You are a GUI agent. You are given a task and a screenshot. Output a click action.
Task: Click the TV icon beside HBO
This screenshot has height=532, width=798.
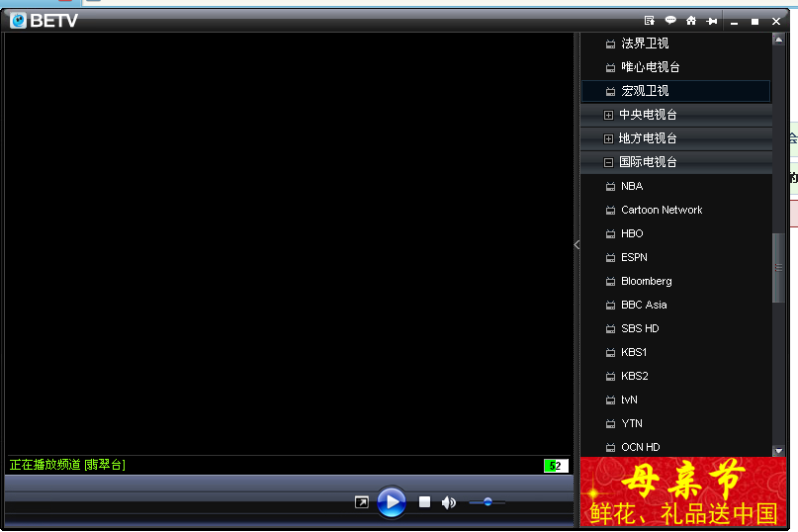610,234
